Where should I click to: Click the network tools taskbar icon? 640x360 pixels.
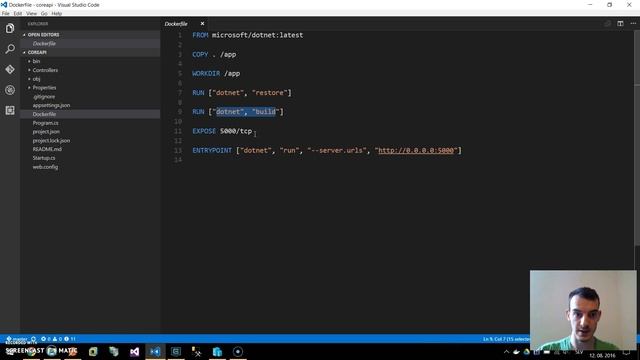coord(196,351)
